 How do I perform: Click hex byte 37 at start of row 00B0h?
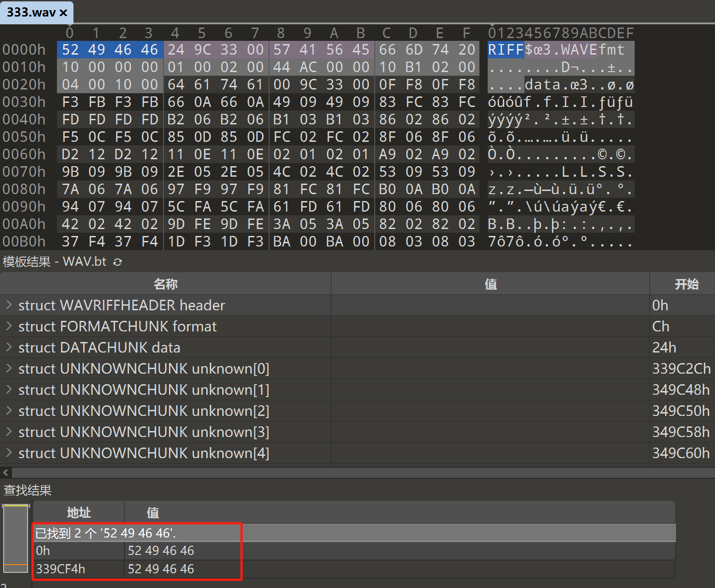(70, 241)
